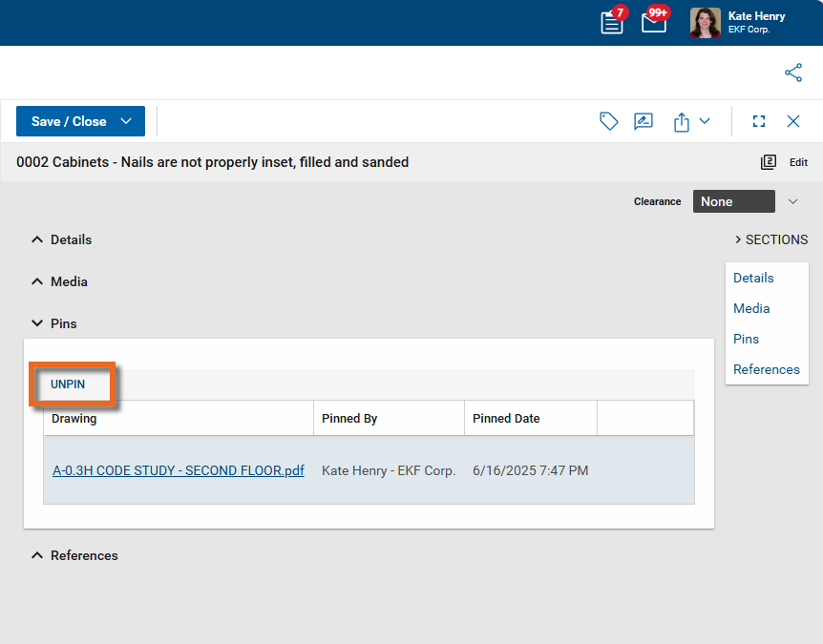823x644 pixels.
Task: Open the A-0.3H CODE STUDY - SECOND FLOOR.pdf link
Action: (x=179, y=470)
